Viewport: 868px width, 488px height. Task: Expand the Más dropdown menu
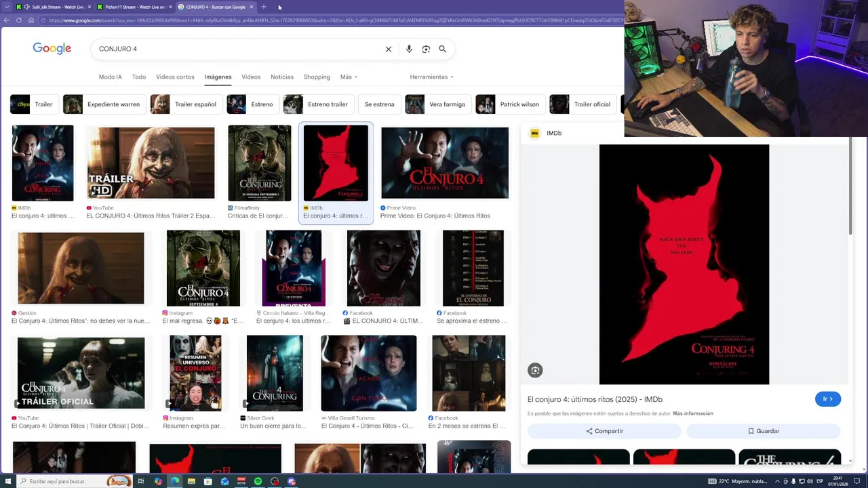pyautogui.click(x=349, y=77)
